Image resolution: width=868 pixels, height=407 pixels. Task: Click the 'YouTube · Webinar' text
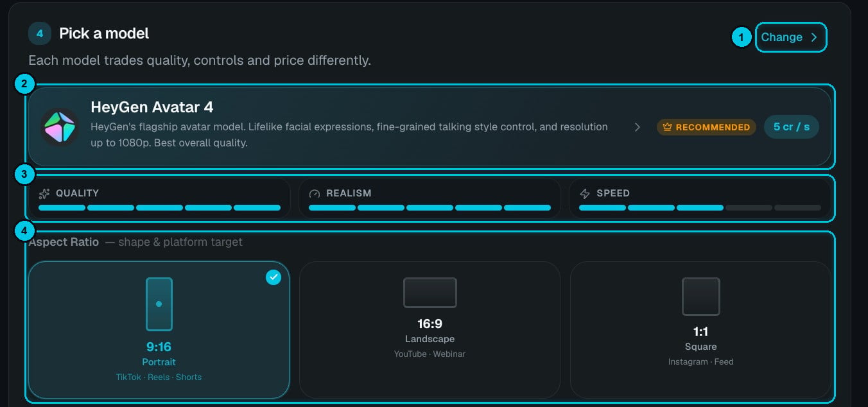tap(430, 354)
